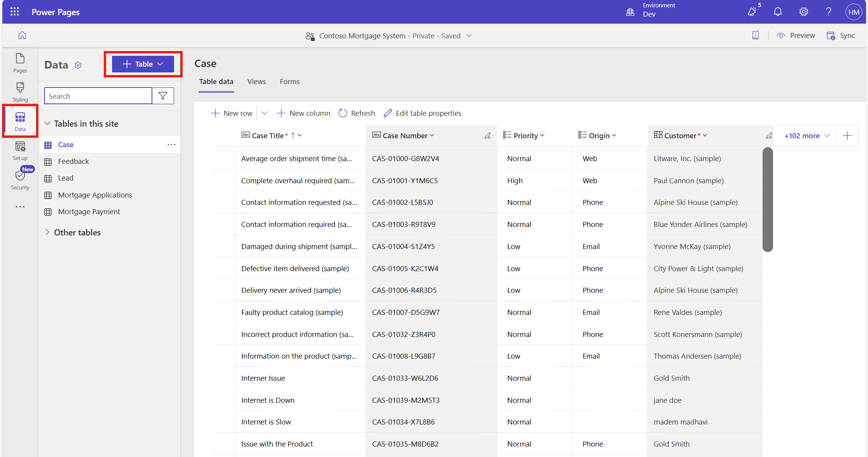Open the Styling workspace

point(20,92)
